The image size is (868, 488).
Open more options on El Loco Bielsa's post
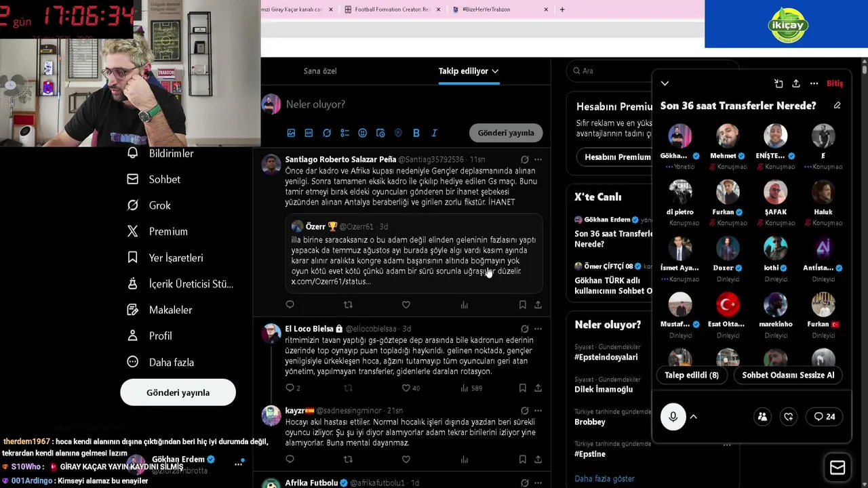pos(538,329)
